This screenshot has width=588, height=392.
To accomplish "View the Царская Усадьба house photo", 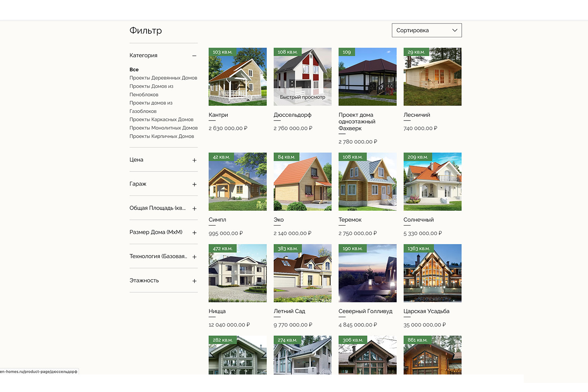I will pos(432,273).
